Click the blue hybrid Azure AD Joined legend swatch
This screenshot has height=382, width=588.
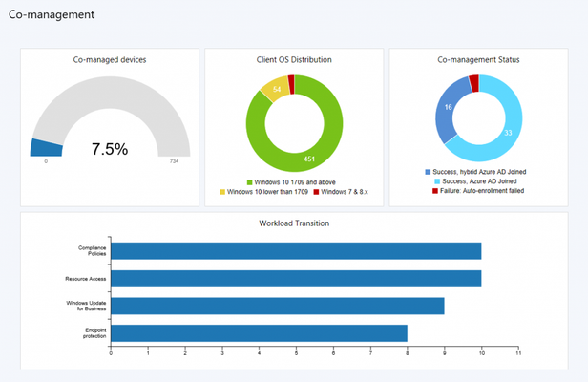(428, 172)
